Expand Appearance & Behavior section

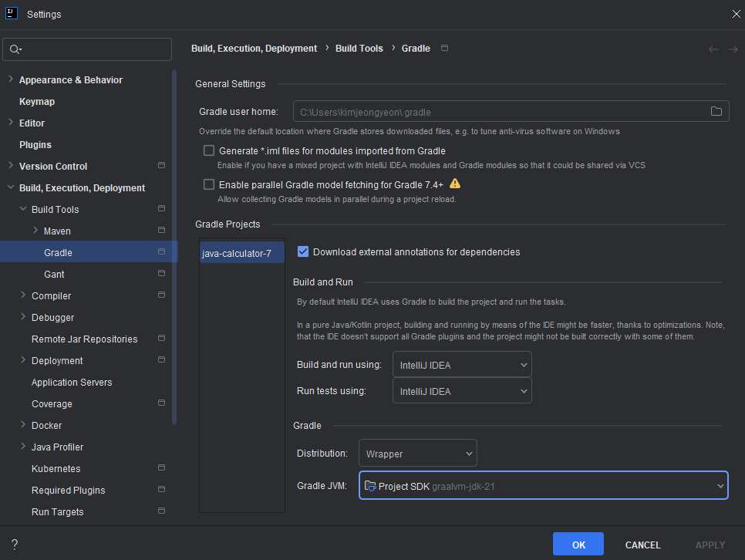click(11, 79)
